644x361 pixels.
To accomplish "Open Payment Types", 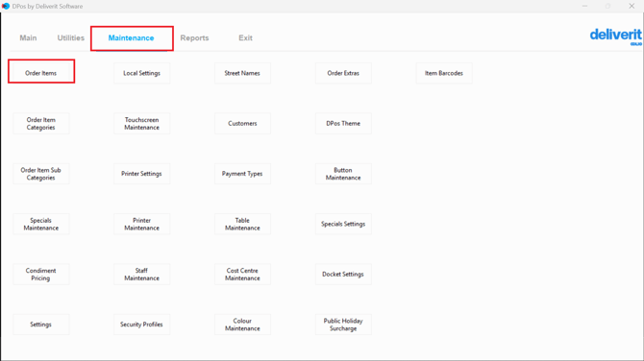I will 242,174.
